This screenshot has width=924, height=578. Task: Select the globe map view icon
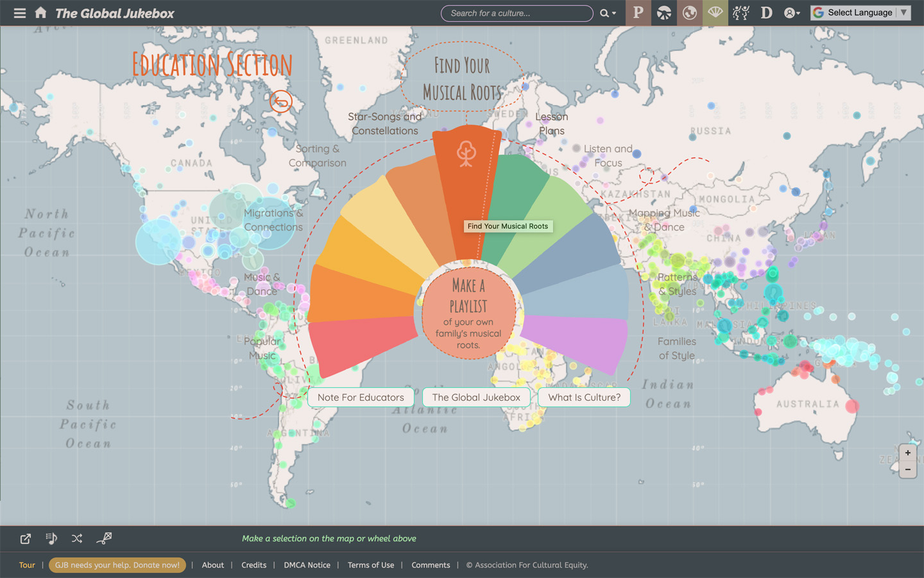690,13
